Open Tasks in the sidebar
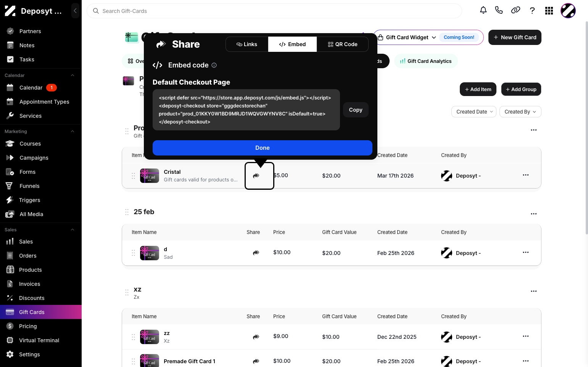Image resolution: width=588 pixels, height=367 pixels. (41, 59)
